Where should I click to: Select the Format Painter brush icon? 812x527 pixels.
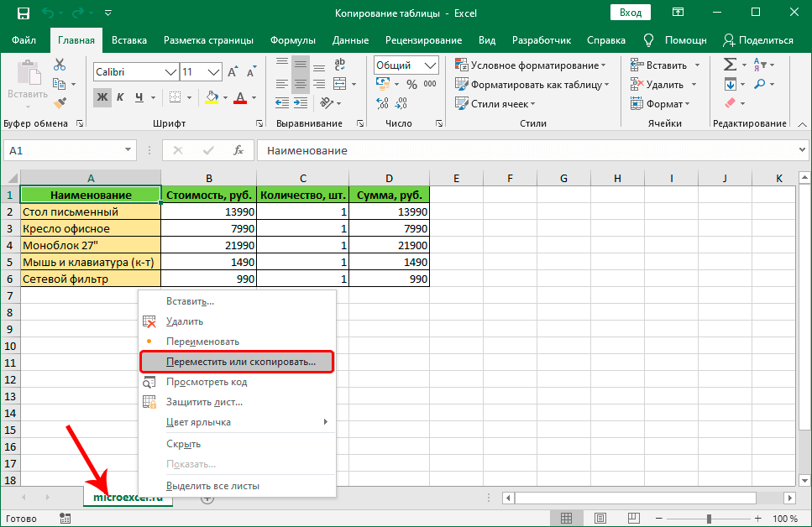[60, 102]
